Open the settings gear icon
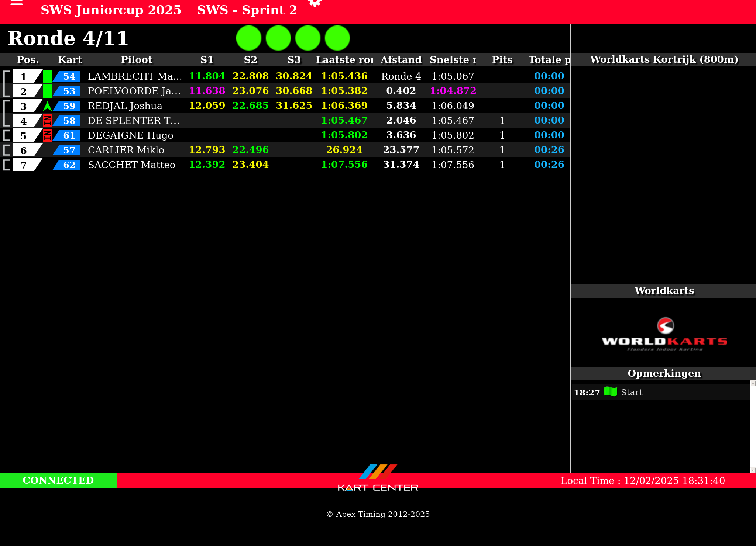The width and height of the screenshot is (756, 546). click(x=315, y=3)
